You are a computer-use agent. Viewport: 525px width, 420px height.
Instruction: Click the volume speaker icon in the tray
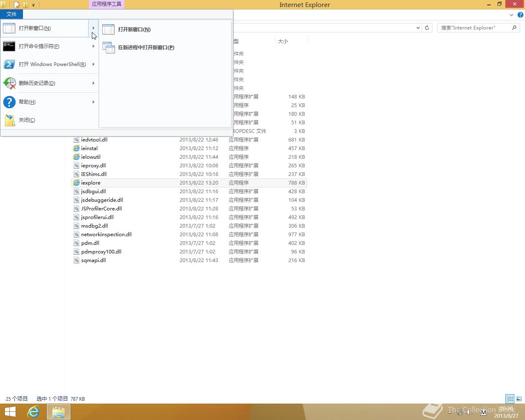tap(470, 412)
